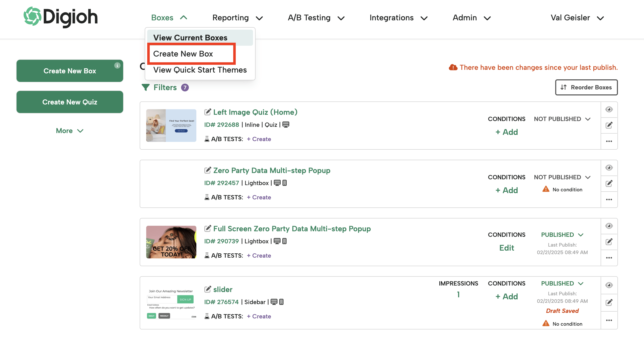The image size is (644, 338).
Task: Click the cloud warning icon near publish notice
Action: tap(453, 67)
